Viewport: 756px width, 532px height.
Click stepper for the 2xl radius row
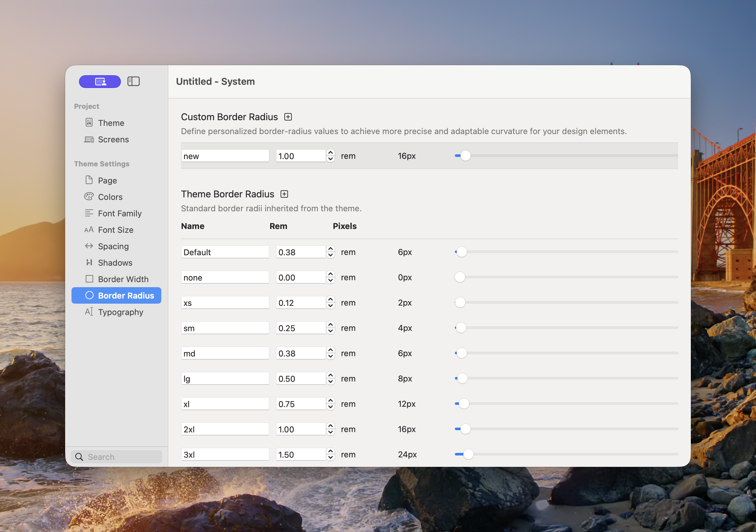331,429
